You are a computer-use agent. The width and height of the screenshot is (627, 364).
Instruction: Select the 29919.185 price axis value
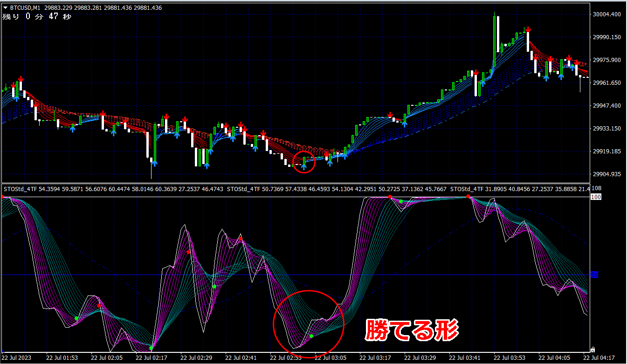[x=607, y=151]
